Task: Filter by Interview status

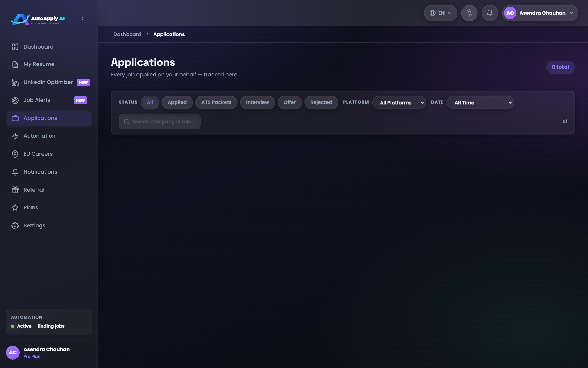Action: (x=258, y=102)
